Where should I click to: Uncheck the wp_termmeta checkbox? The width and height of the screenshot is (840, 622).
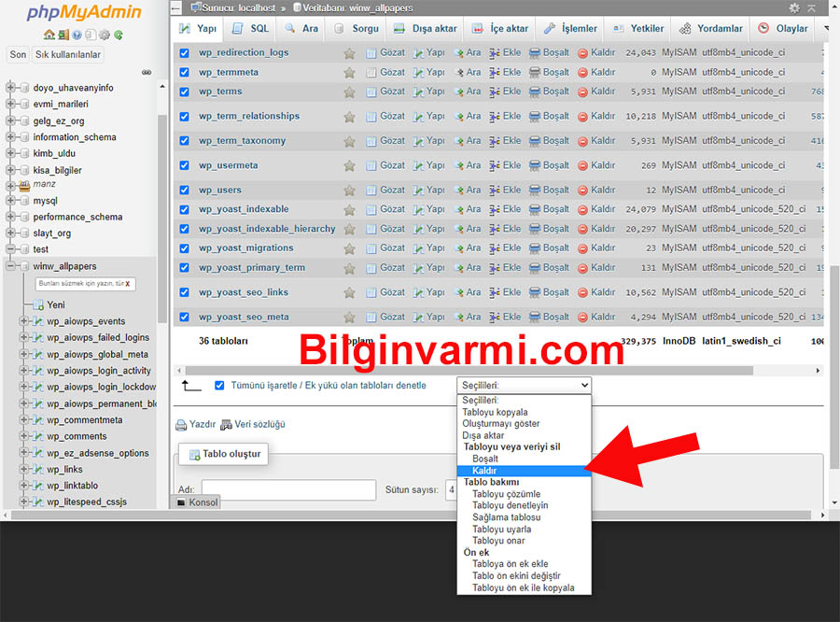click(184, 73)
